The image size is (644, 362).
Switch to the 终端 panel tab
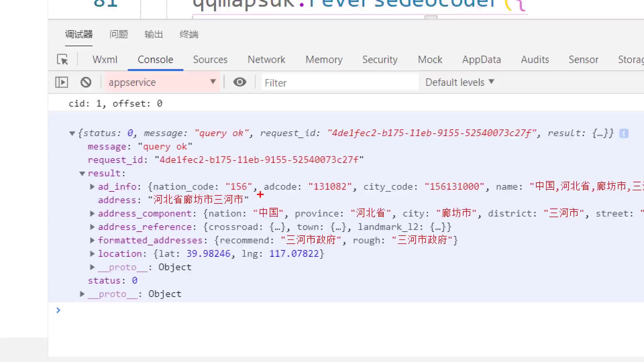(189, 35)
